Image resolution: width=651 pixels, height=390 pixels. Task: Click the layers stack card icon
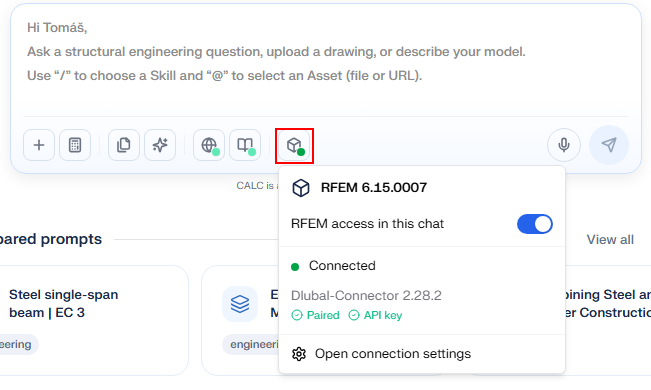pos(240,304)
